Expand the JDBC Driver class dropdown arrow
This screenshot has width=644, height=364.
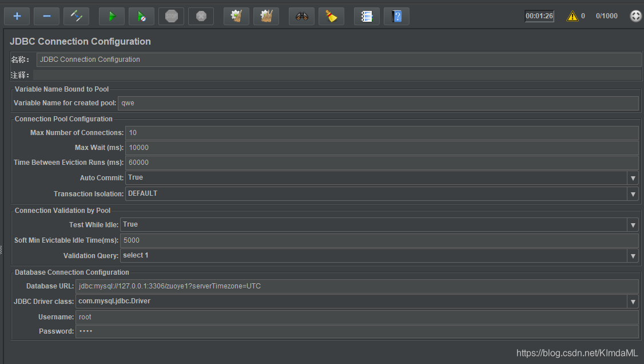pyautogui.click(x=633, y=302)
